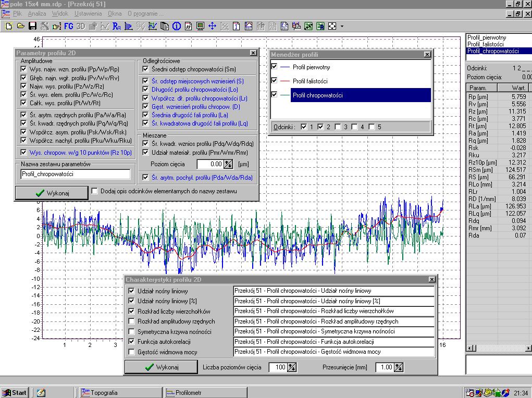Open the Widok menu
This screenshot has height=398, width=532.
tap(60, 14)
